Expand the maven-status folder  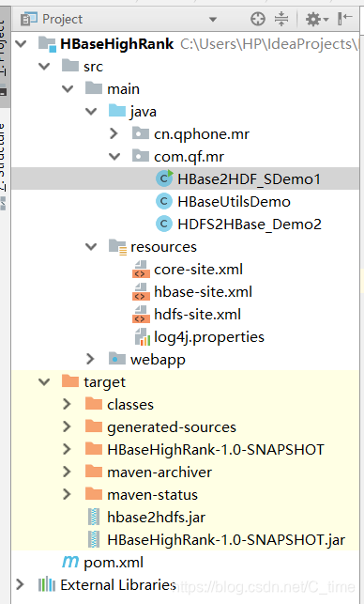coord(67,495)
